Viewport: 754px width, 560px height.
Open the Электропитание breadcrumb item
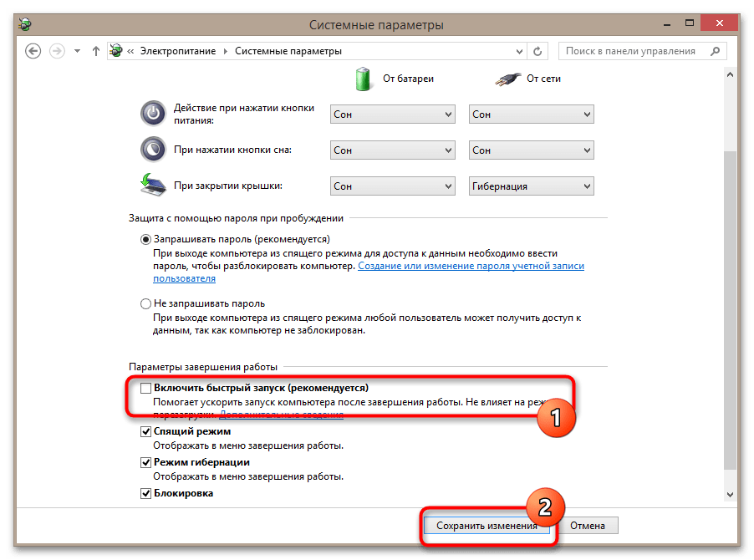coord(178,51)
